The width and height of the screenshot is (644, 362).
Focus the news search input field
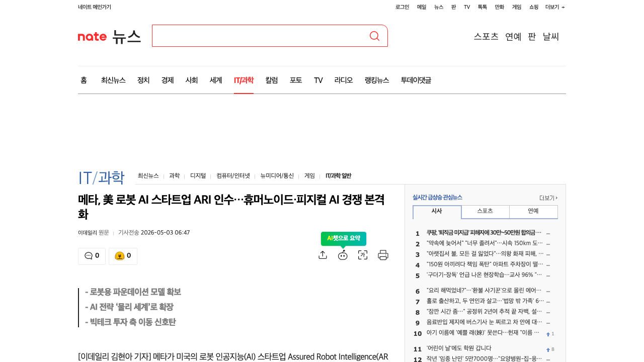pos(260,36)
